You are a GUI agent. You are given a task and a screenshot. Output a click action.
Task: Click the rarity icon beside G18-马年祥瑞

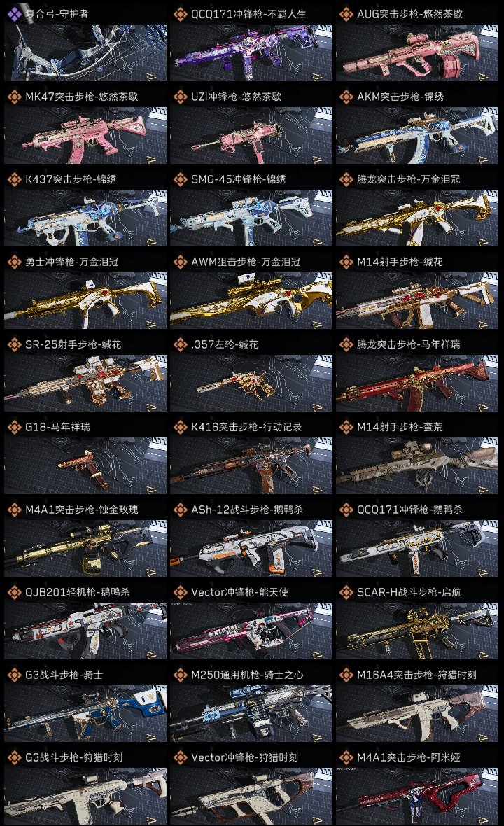point(15,427)
